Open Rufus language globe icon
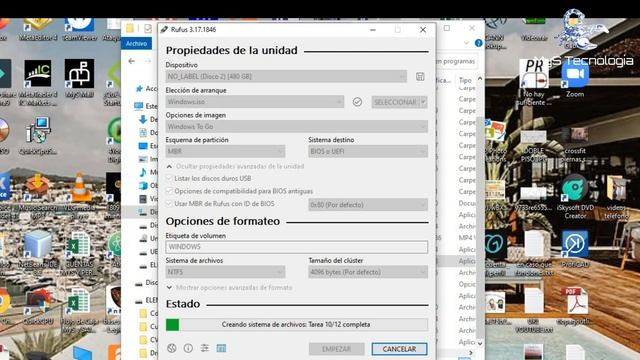The width and height of the screenshot is (640, 360). (x=172, y=348)
